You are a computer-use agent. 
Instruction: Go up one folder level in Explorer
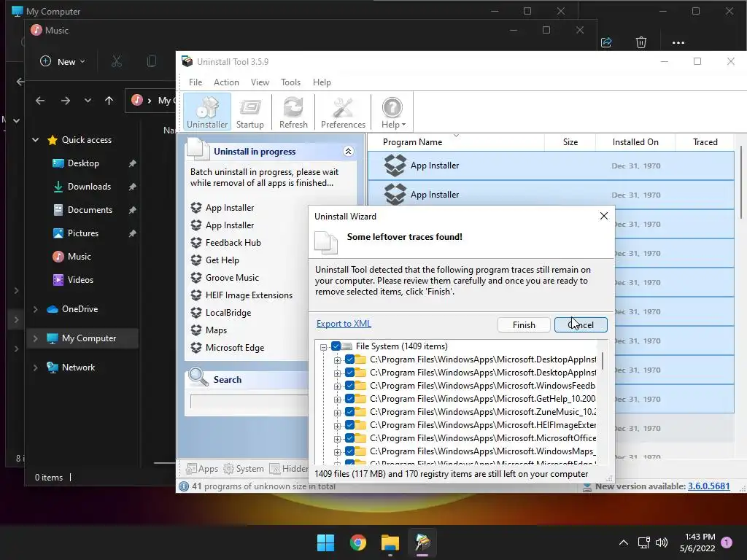coord(109,101)
